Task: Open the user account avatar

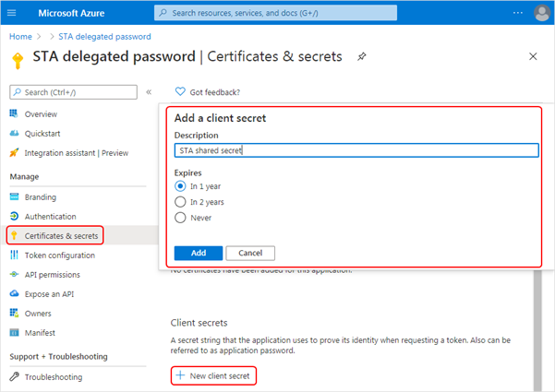Action: coord(541,13)
